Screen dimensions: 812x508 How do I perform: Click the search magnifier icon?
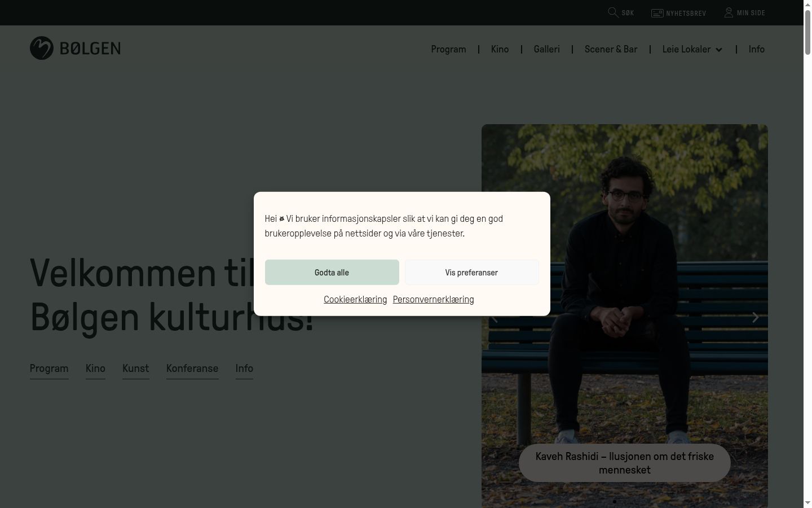click(613, 12)
